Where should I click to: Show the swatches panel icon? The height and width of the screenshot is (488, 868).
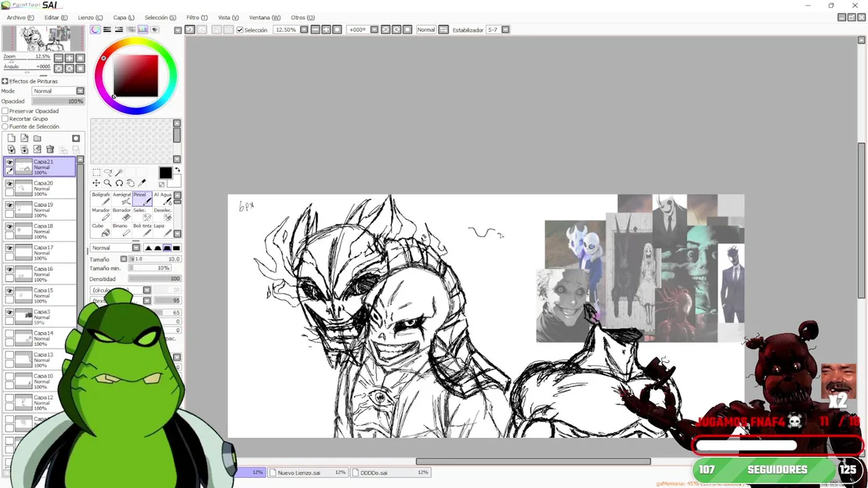pos(143,30)
